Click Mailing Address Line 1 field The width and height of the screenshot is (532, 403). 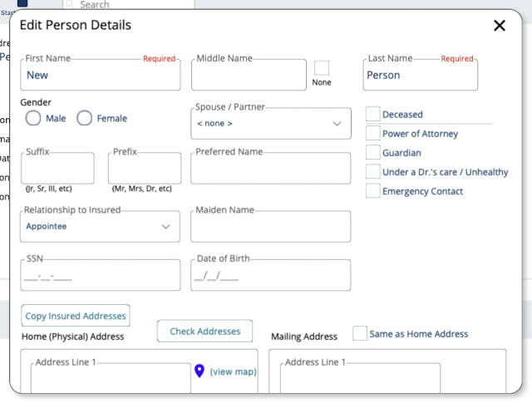coord(360,378)
